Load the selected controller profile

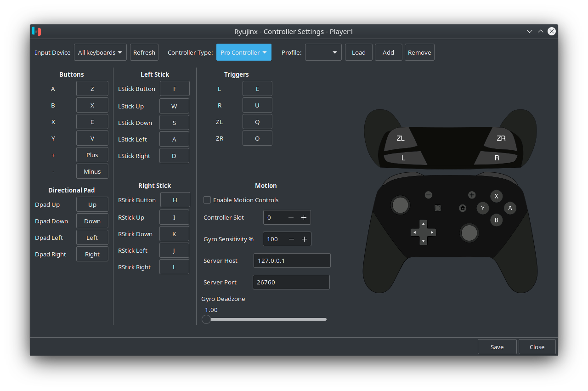click(358, 52)
